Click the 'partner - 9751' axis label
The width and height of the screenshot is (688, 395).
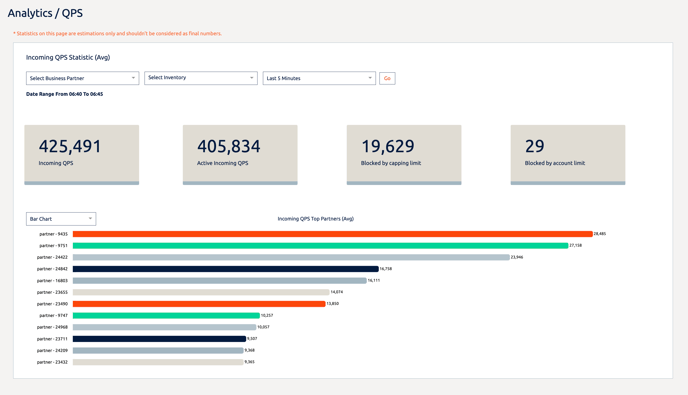54,245
